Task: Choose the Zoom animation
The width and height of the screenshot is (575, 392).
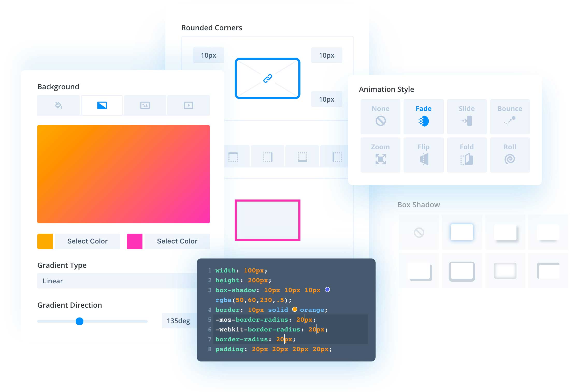Action: (x=380, y=154)
